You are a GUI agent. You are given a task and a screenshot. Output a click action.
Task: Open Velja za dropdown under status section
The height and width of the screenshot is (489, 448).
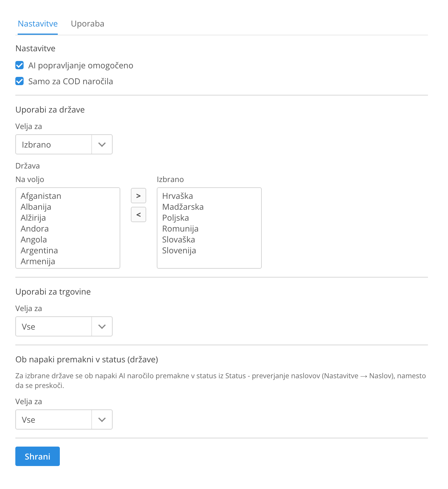pos(64,419)
